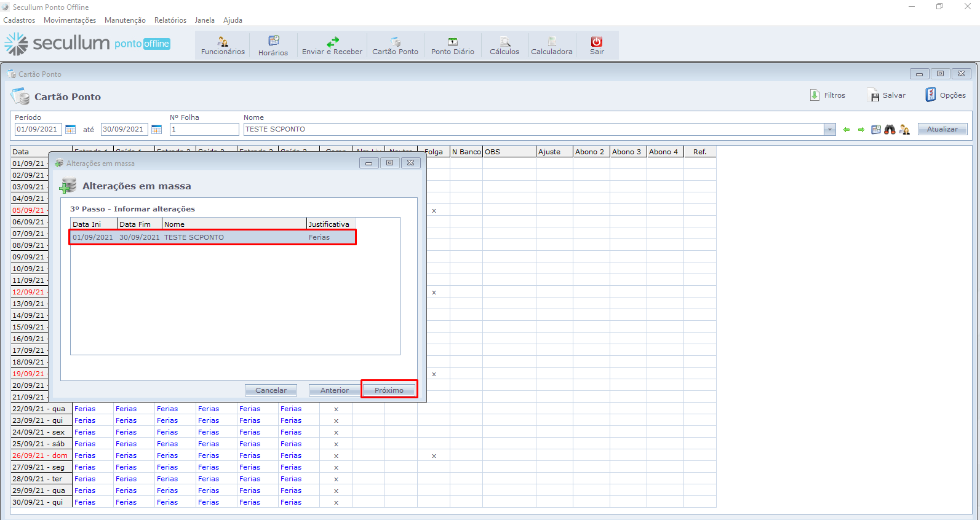980x520 pixels.
Task: Click the Próximo button in the wizard
Action: click(x=389, y=390)
